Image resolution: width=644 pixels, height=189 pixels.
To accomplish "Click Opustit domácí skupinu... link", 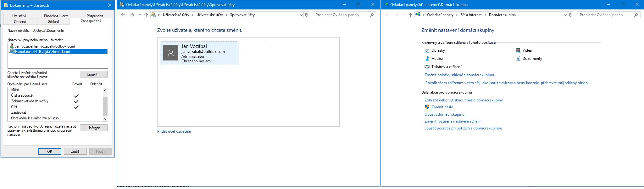I will (446, 114).
